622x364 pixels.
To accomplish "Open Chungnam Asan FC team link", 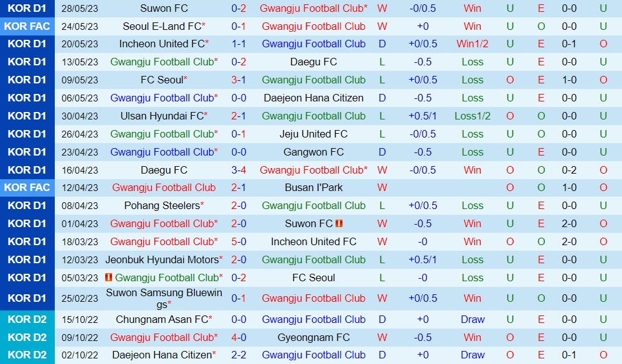I will click(x=162, y=319).
